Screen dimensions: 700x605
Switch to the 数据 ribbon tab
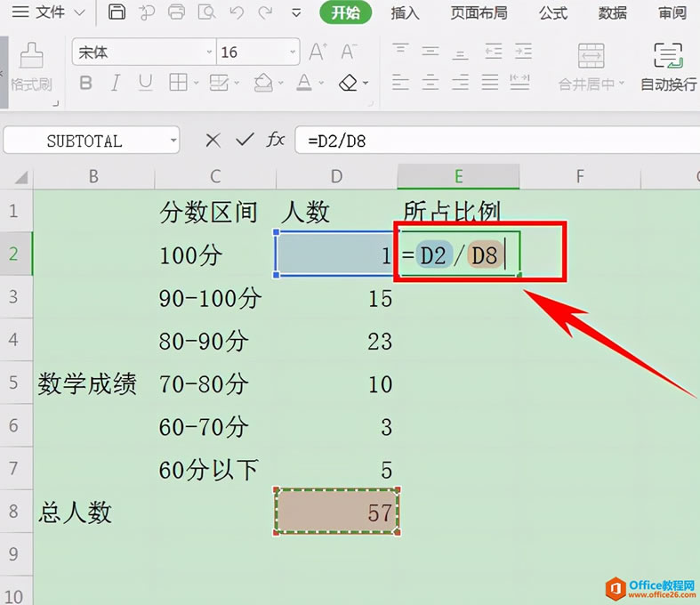pyautogui.click(x=613, y=12)
